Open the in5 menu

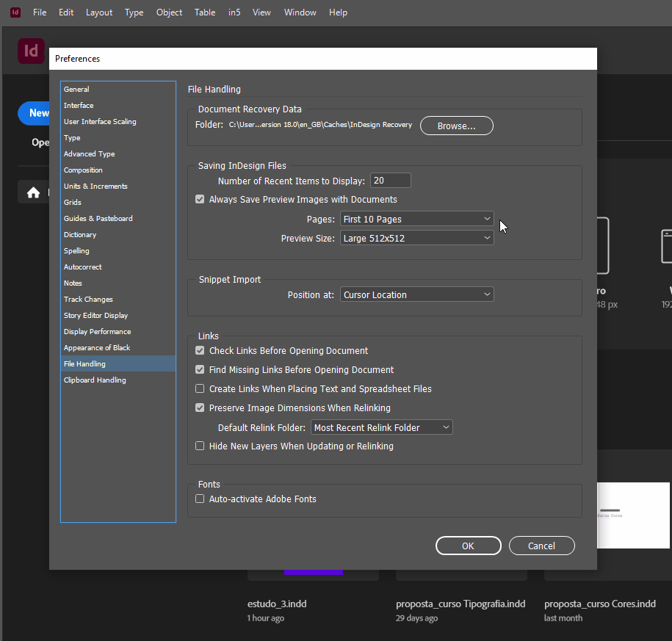pyautogui.click(x=234, y=12)
